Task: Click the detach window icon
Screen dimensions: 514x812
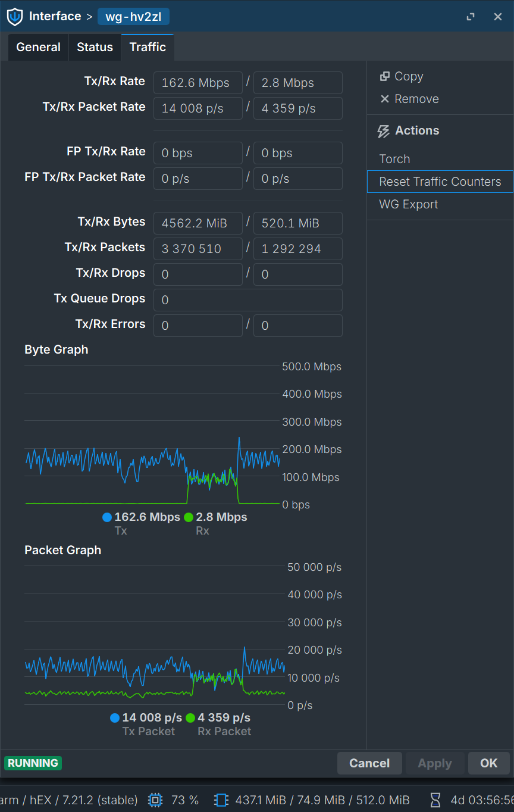Action: point(471,17)
